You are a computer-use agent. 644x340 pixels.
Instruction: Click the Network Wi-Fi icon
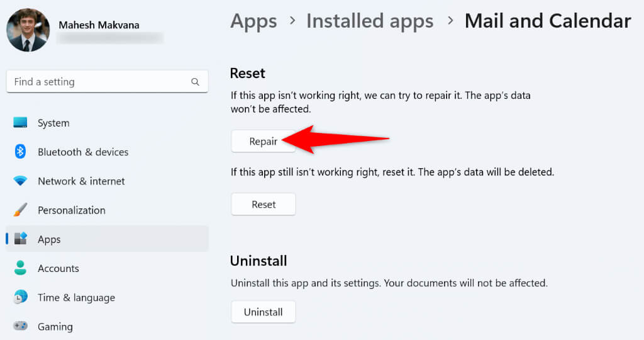tap(20, 181)
